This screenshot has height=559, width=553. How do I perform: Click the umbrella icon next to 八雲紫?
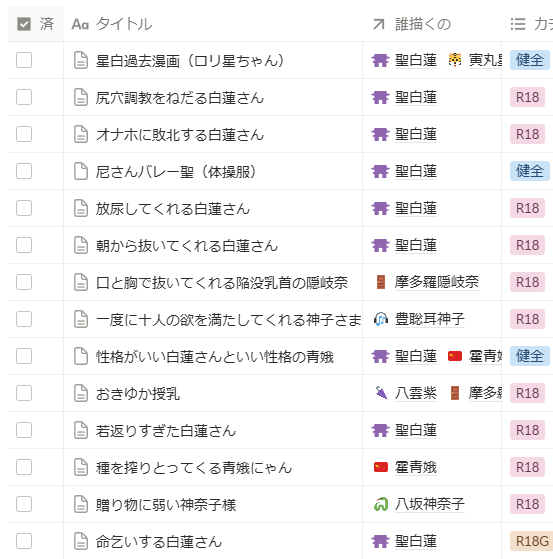click(380, 393)
